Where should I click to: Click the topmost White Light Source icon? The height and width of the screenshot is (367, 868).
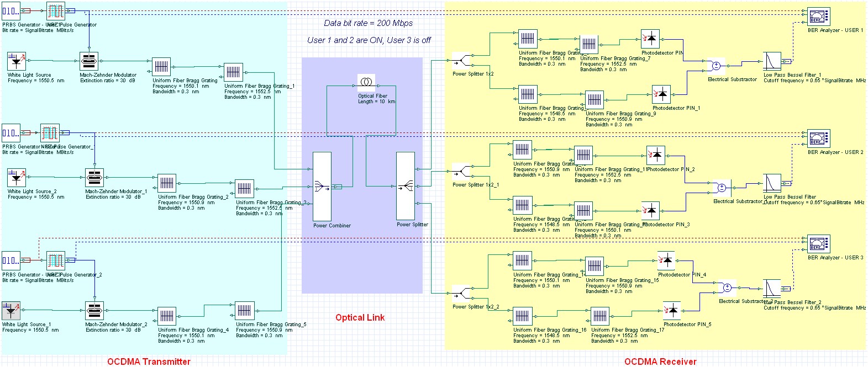(17, 61)
